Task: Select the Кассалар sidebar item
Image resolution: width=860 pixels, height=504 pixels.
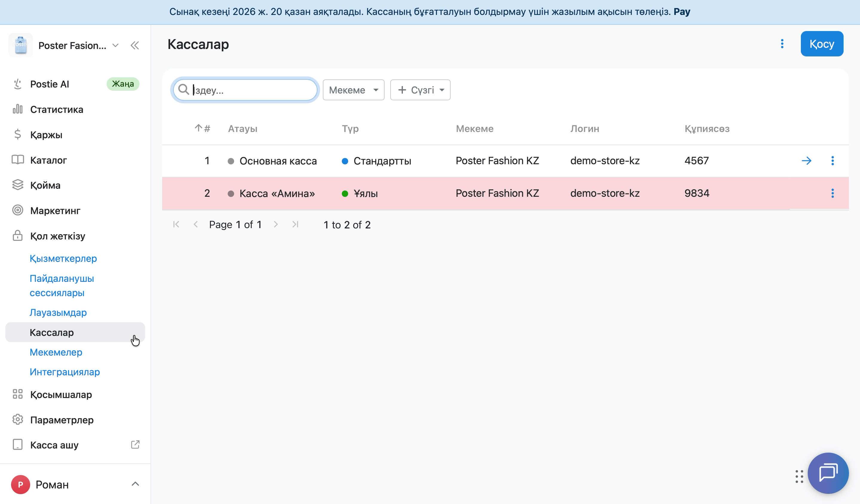Action: point(75,332)
